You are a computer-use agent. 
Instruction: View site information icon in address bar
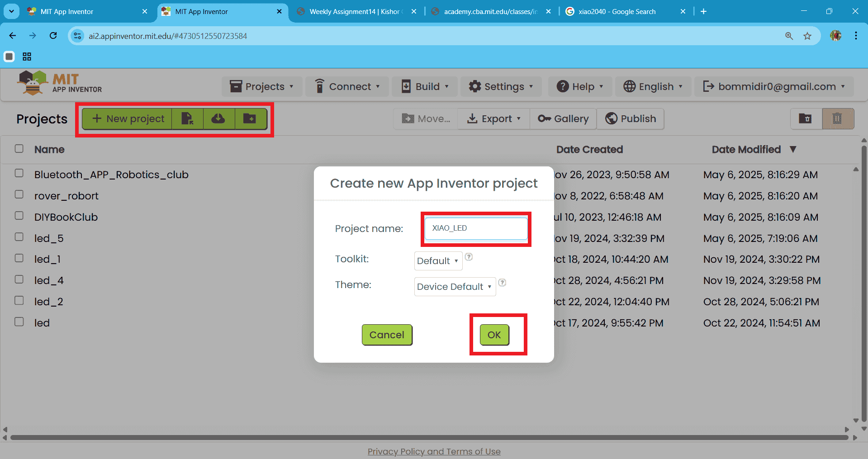click(x=78, y=36)
